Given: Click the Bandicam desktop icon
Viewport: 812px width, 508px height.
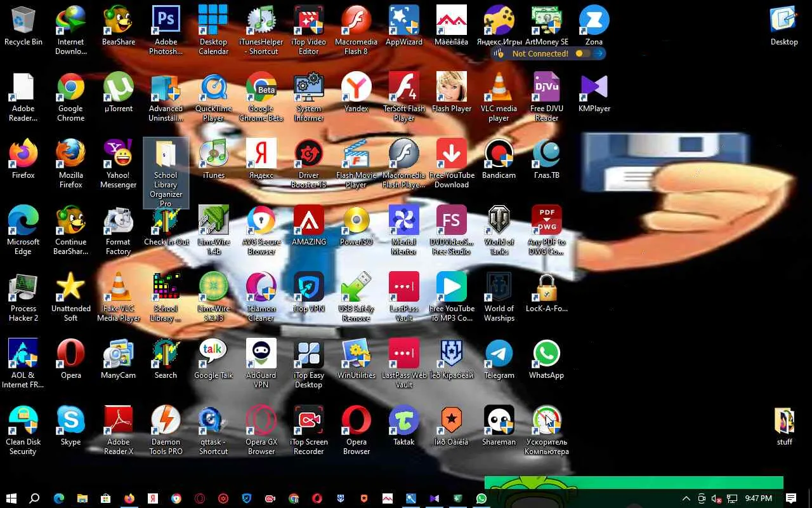Looking at the screenshot, I should [x=499, y=159].
